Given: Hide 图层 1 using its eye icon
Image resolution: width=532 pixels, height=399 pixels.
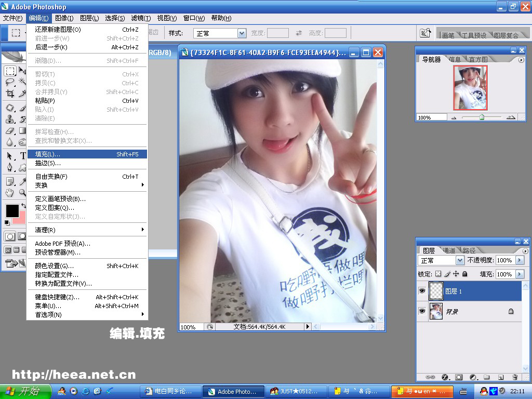Looking at the screenshot, I should [422, 291].
